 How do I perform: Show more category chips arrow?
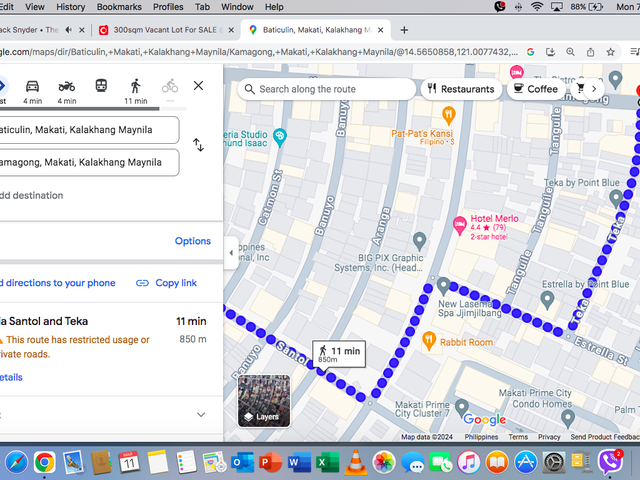[594, 89]
